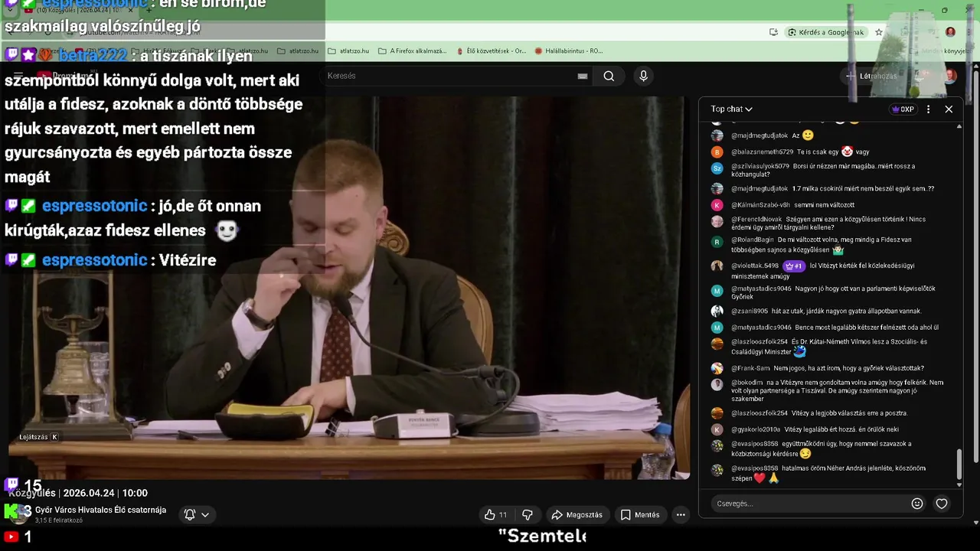Click the YouTube search magnifier button
980x551 pixels.
point(609,76)
